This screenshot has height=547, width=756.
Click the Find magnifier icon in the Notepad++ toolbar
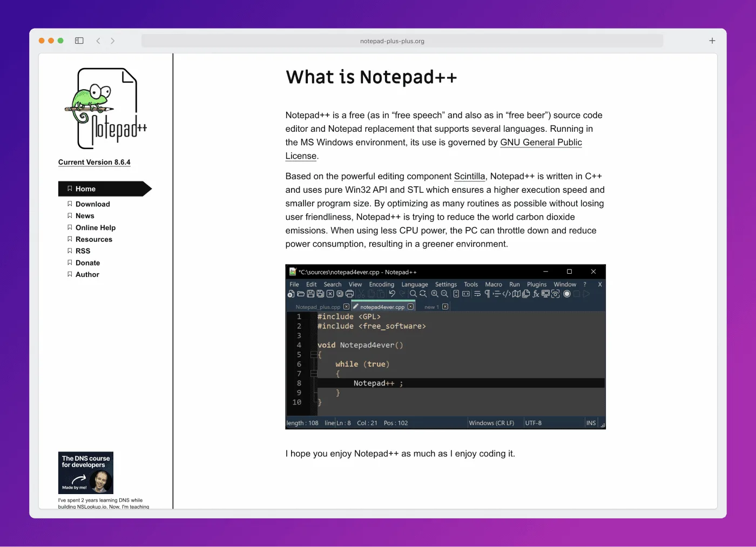point(413,294)
